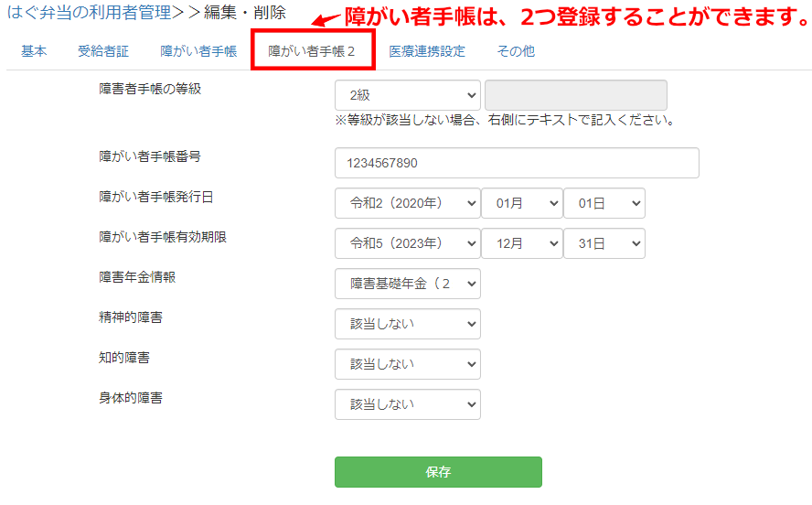Viewport: 812px width, 505px height.
Task: Open the その他 tab
Action: point(516,51)
